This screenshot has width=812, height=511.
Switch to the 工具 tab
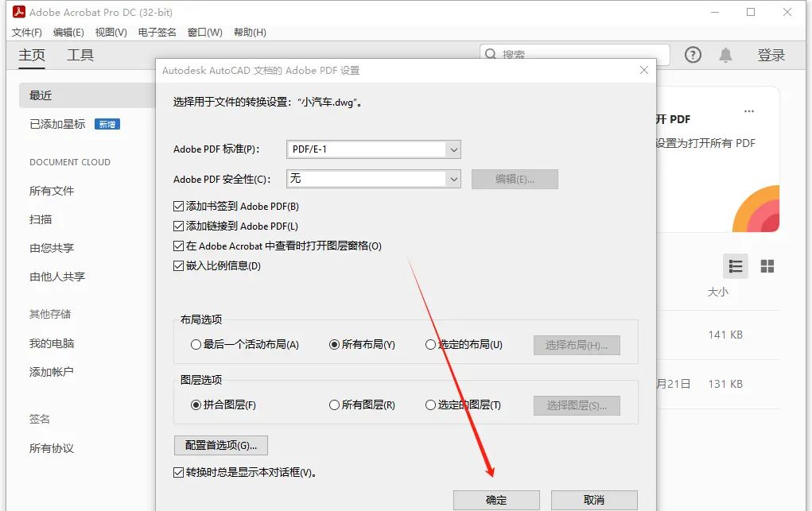click(80, 55)
